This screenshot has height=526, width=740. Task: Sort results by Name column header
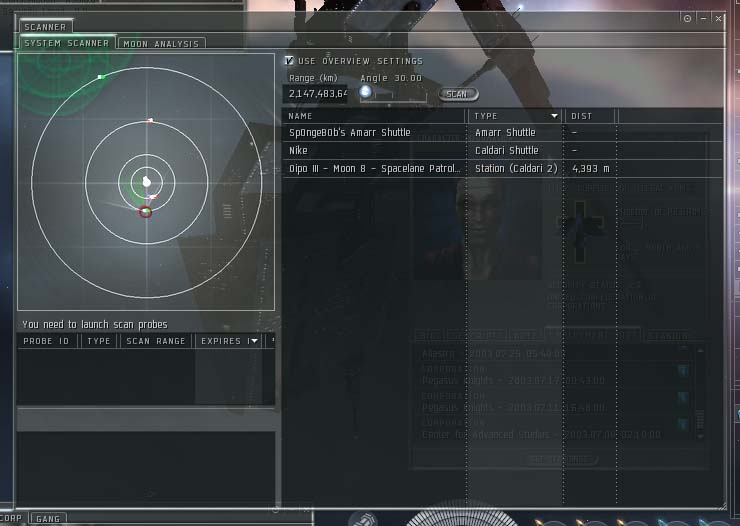point(375,116)
